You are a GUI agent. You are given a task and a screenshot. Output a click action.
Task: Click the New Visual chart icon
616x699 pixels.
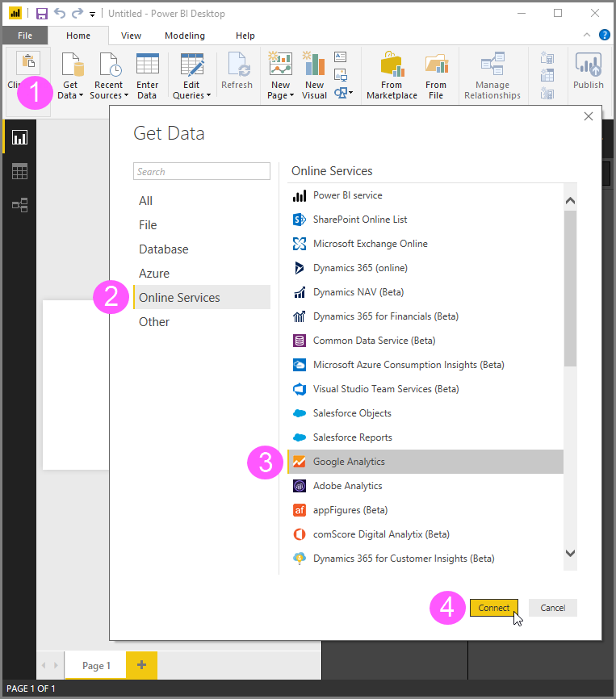[x=314, y=64]
